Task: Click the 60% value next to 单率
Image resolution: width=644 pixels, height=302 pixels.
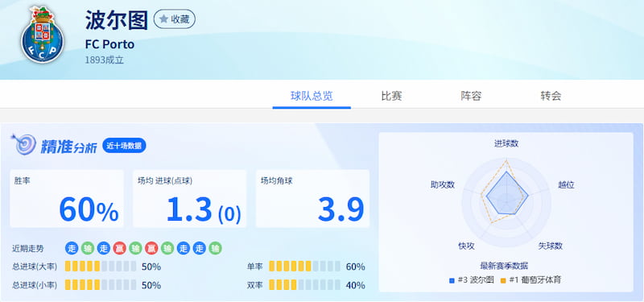Action: [356, 267]
